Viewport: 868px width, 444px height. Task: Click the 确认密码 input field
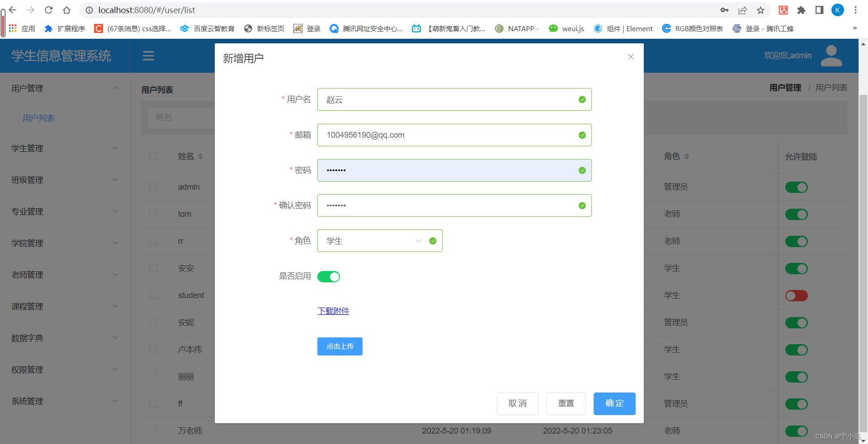coord(454,206)
